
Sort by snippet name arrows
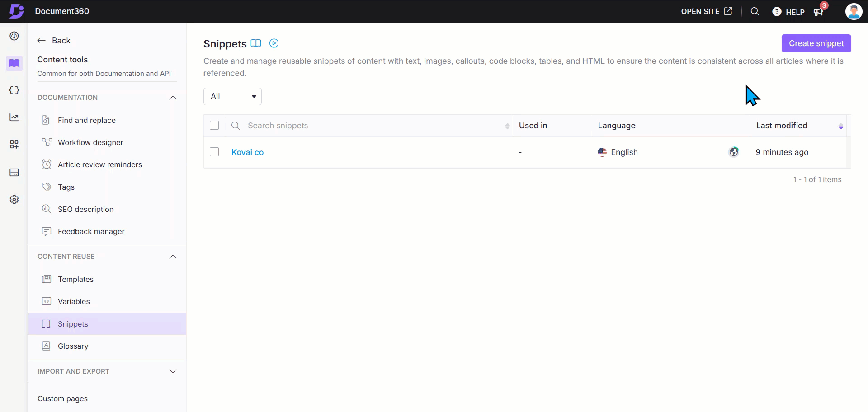coord(507,126)
